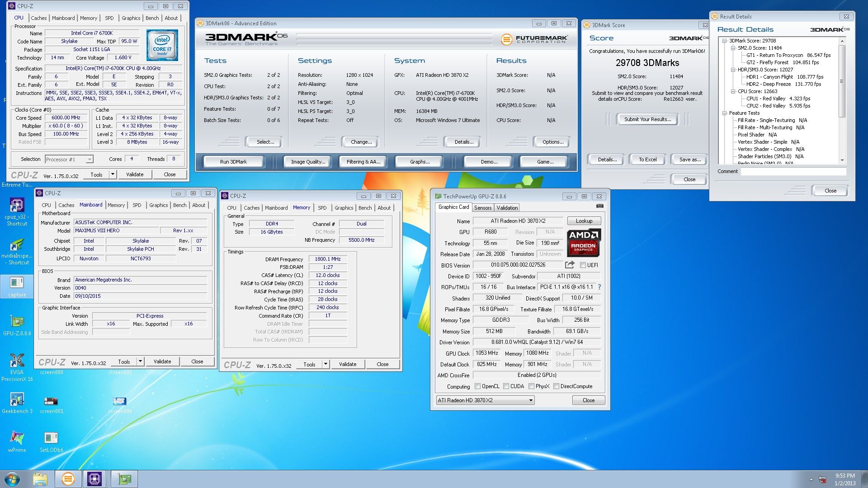Click the AMD Radeon Graphics logo
Viewport: 868px width, 488px height.
583,243
